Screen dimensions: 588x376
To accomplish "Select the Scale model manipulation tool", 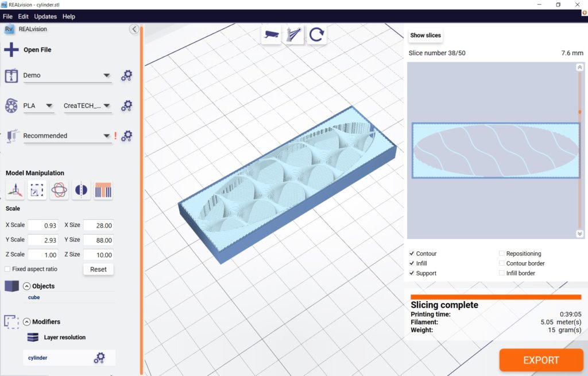I will 37,190.
